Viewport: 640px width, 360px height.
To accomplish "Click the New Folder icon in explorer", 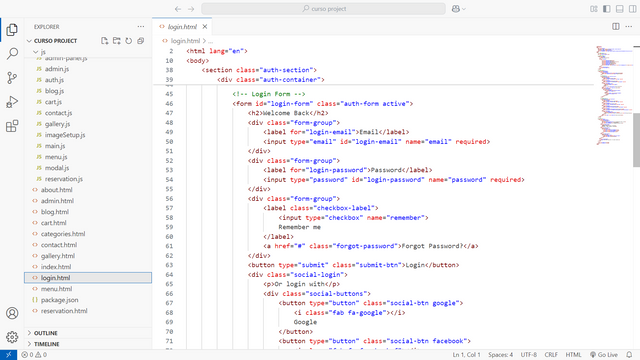I will pos(117,40).
